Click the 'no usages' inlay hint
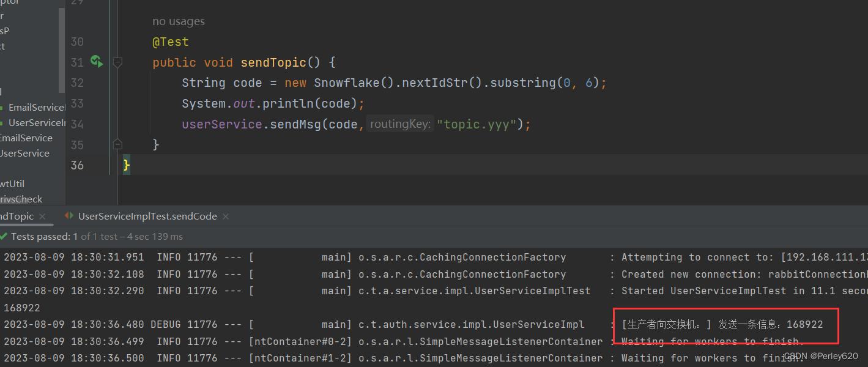The image size is (868, 367). [x=179, y=21]
